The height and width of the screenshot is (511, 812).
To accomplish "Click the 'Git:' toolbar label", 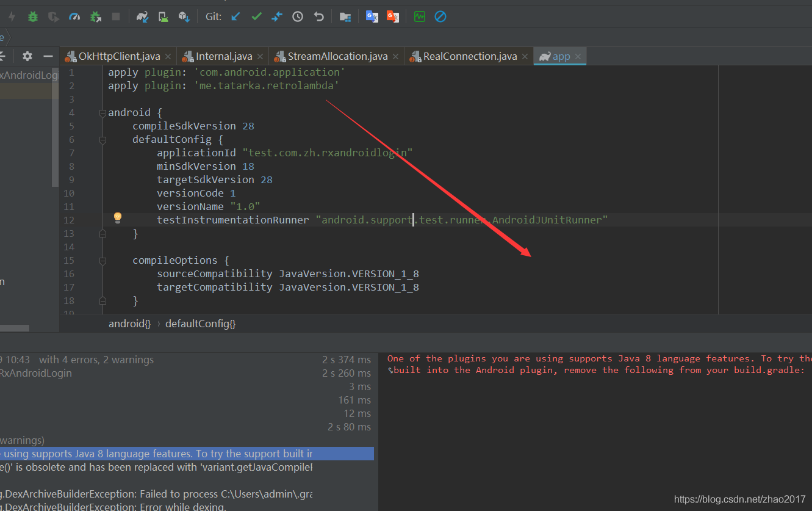I will pos(214,17).
